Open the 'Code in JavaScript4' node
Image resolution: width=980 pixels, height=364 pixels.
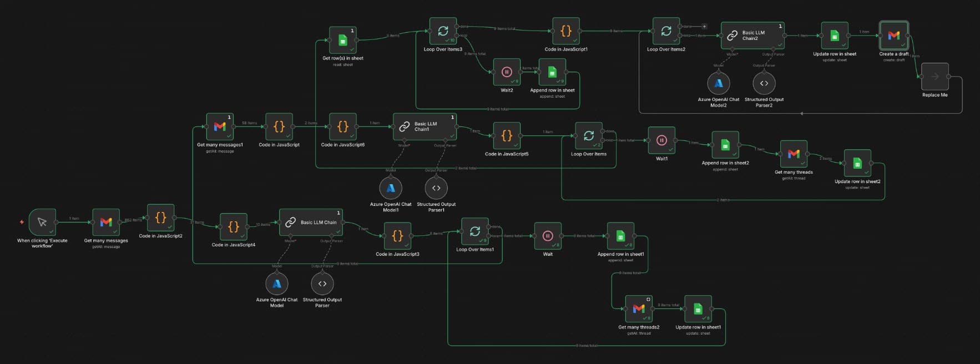pyautogui.click(x=234, y=227)
